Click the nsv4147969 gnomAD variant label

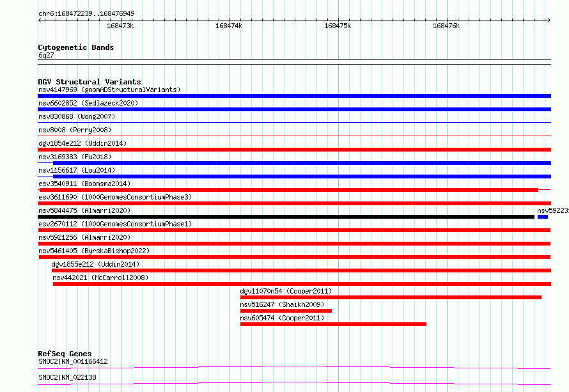pos(109,90)
